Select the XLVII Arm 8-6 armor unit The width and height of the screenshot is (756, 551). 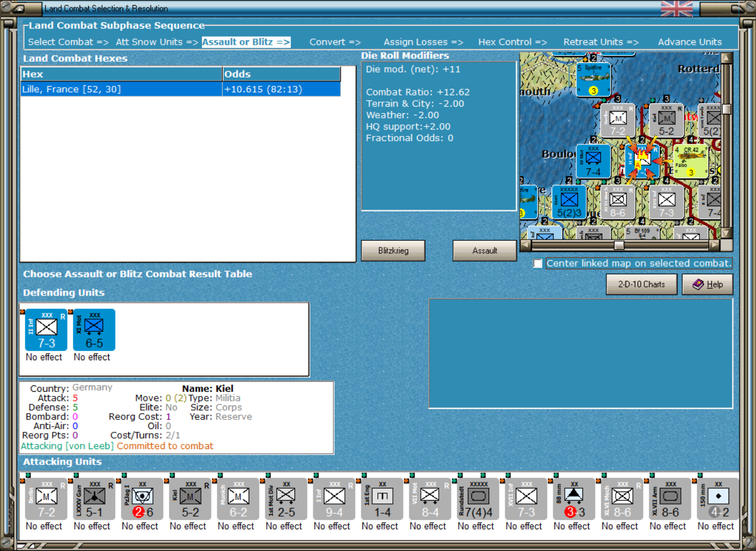pyautogui.click(x=671, y=499)
